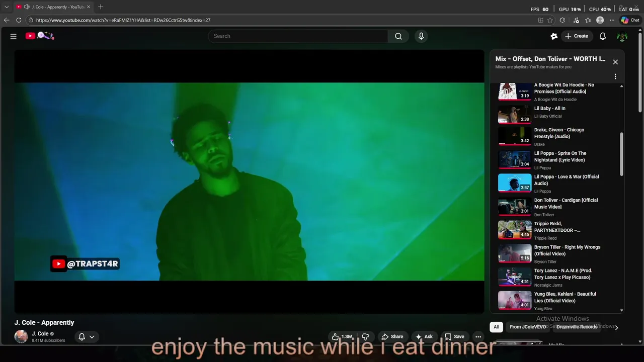Screen dimensions: 644x362
Task: Play Drake, Giveon - Chicago Freestyle
Action: pyautogui.click(x=556, y=136)
